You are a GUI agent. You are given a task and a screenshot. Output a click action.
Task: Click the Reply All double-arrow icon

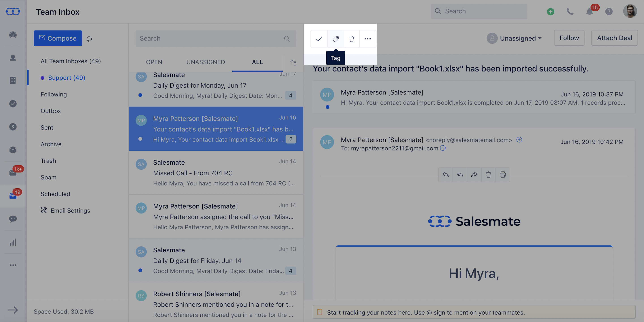click(460, 174)
